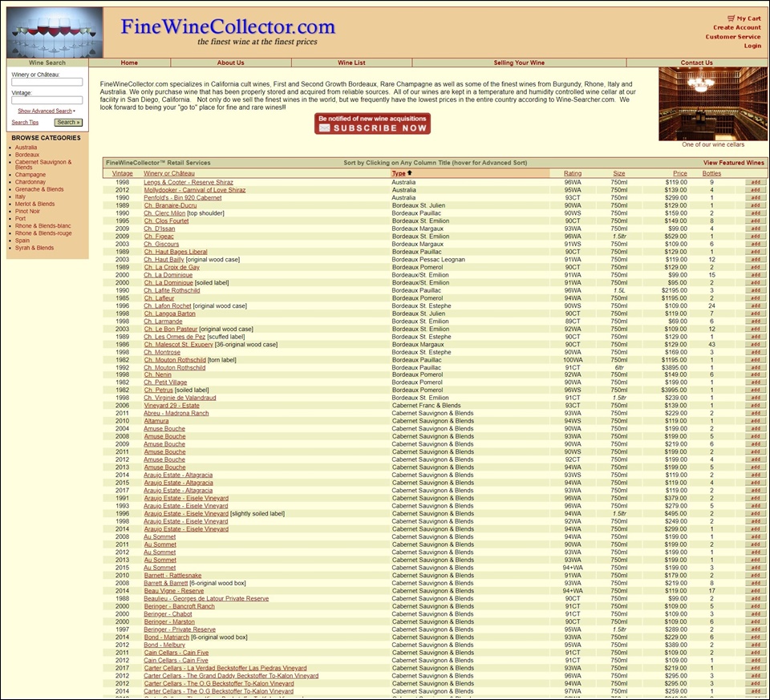Browse the Spain category
This screenshot has width=770, height=700.
coord(22,241)
